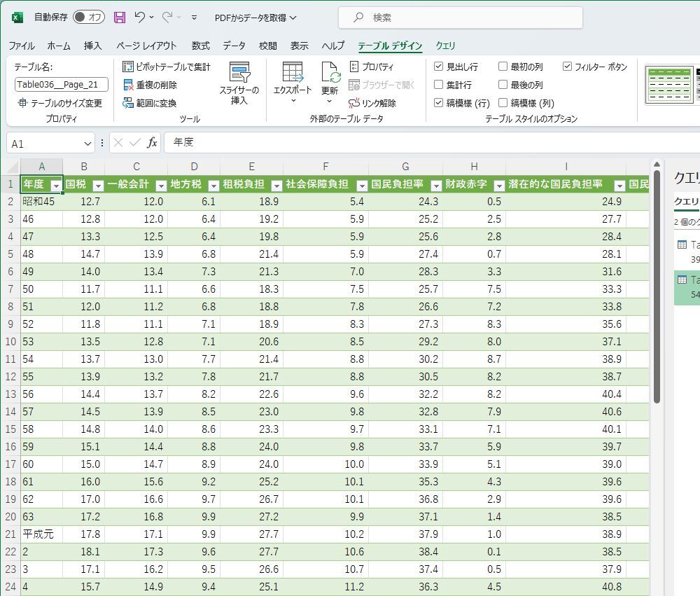Click Remove Duplicates (重複の削除)
Image resolution: width=700 pixels, height=596 pixels.
point(150,85)
